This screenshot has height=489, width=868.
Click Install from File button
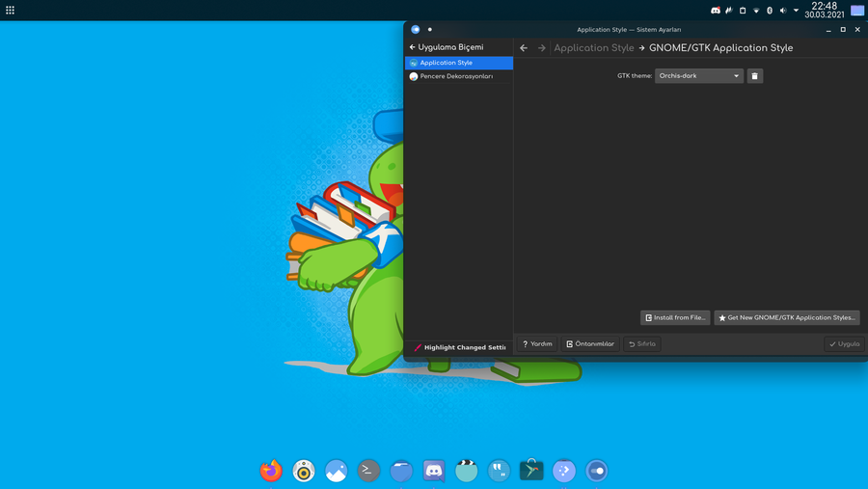pos(675,317)
